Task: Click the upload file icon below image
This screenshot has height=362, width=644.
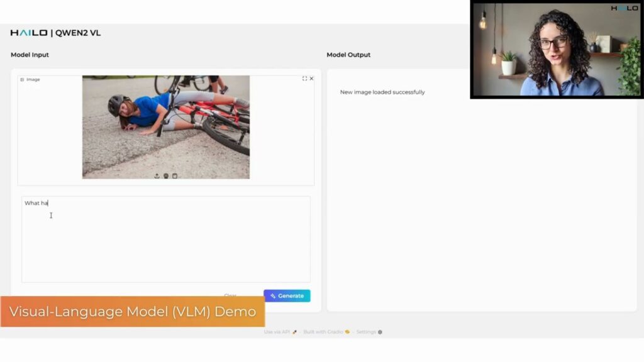Action: (157, 176)
